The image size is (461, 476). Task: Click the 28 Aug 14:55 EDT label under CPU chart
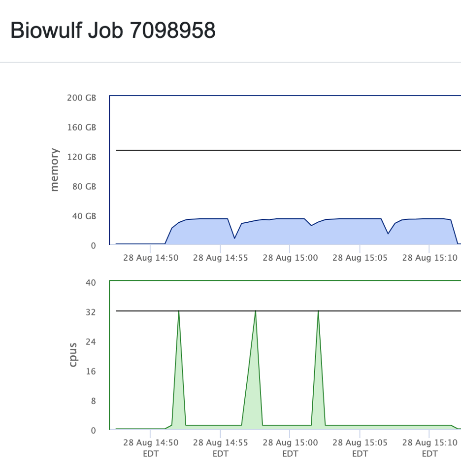(x=220, y=447)
